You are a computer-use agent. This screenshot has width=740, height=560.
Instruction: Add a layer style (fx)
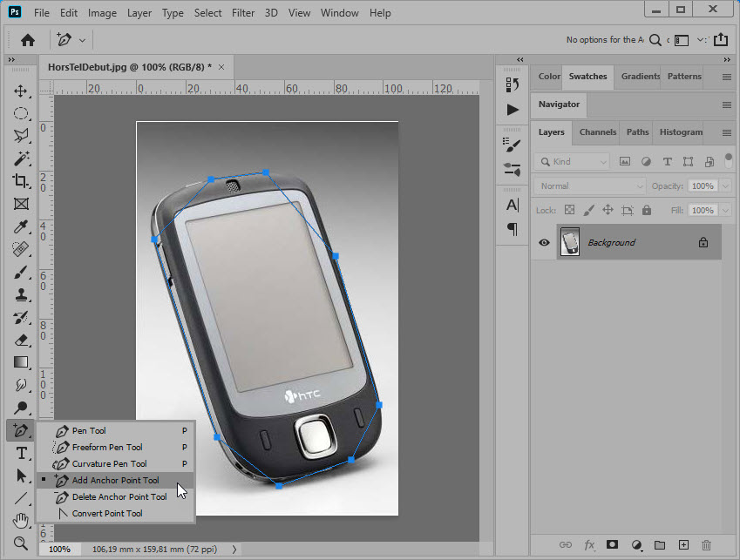589,545
